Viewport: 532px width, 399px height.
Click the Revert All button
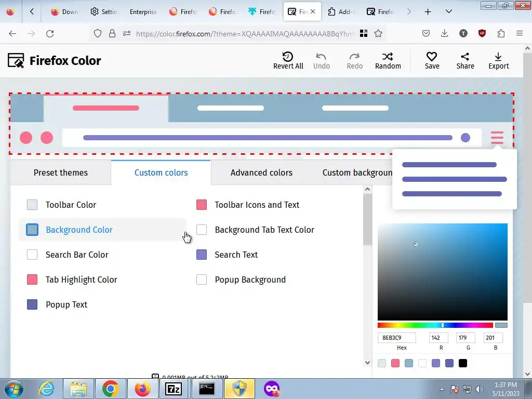click(x=288, y=61)
